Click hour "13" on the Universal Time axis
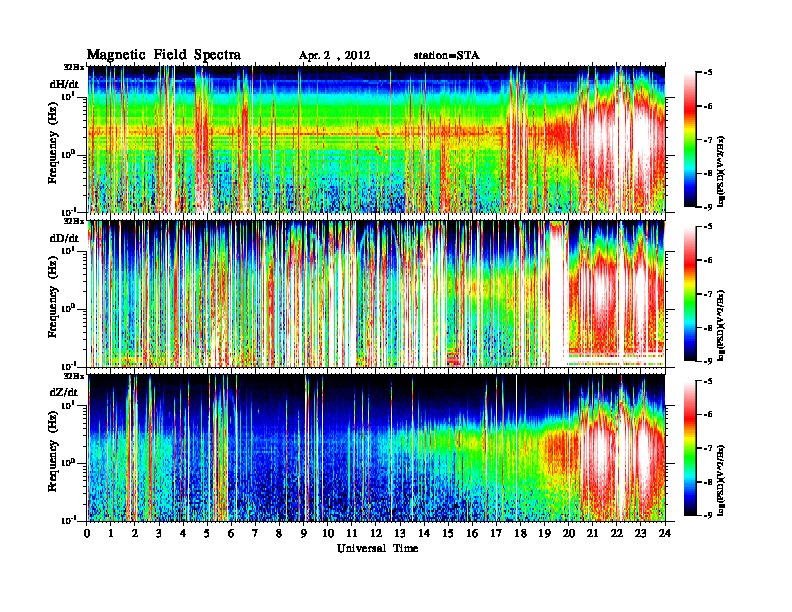This screenshot has width=792, height=612. tap(400, 533)
